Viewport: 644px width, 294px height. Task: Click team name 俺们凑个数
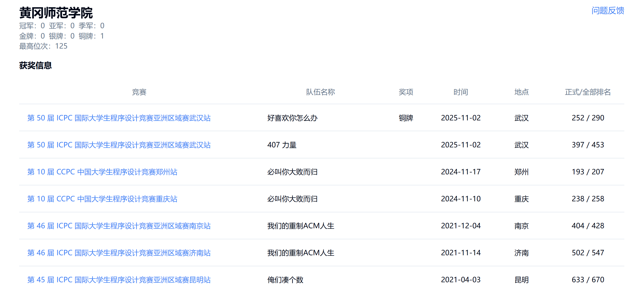tap(285, 280)
